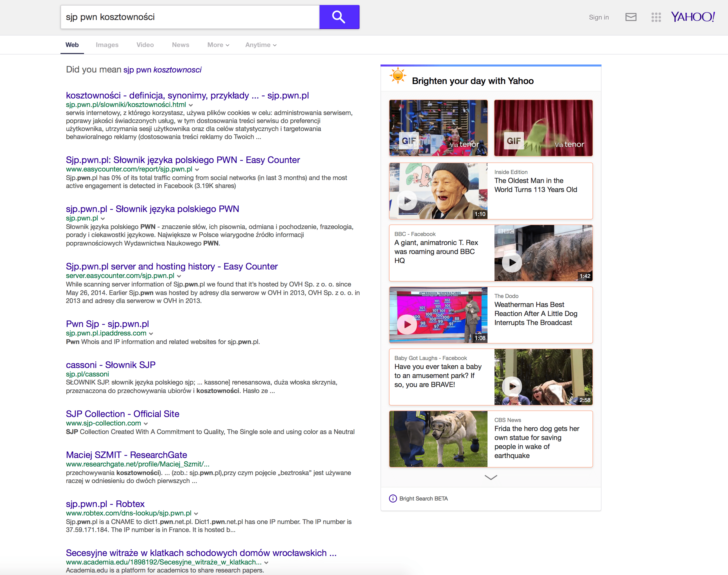Click the sjp.pl/cassoni green URL
Viewport: 728px width, 575px height.
click(87, 374)
